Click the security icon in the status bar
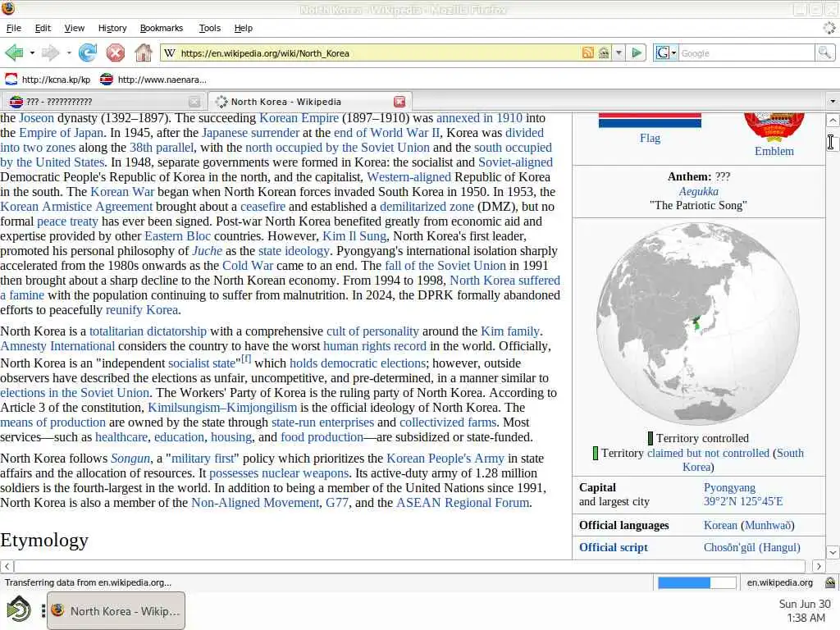The width and height of the screenshot is (840, 630). coord(830,582)
